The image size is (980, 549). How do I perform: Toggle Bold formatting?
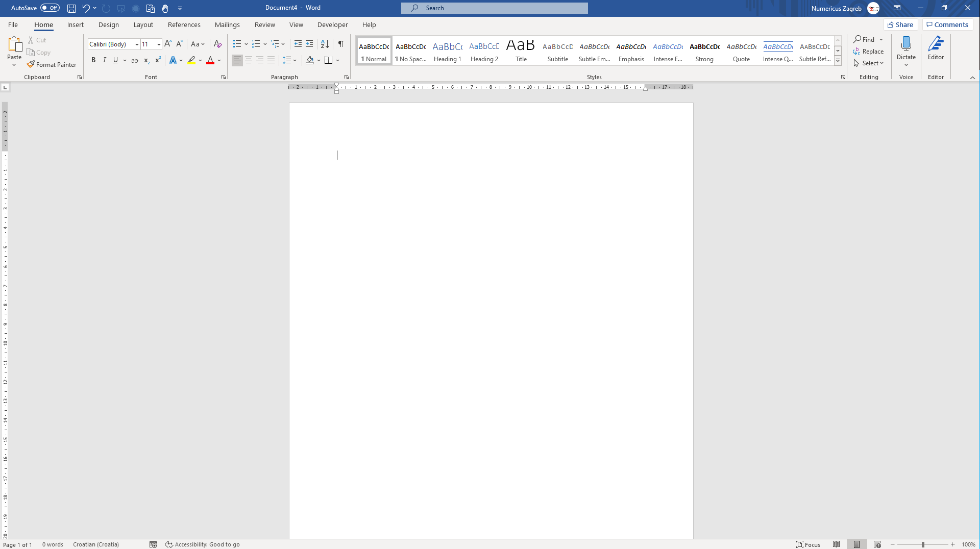click(x=93, y=60)
